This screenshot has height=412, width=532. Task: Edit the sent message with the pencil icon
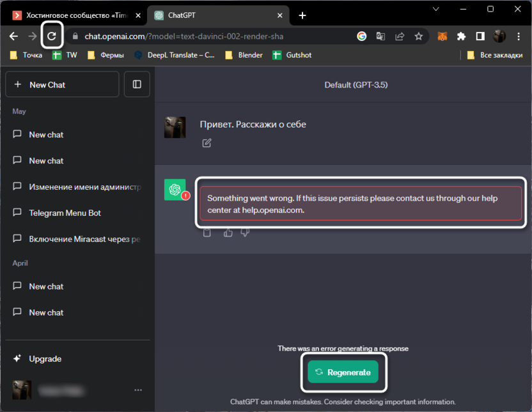pos(207,143)
